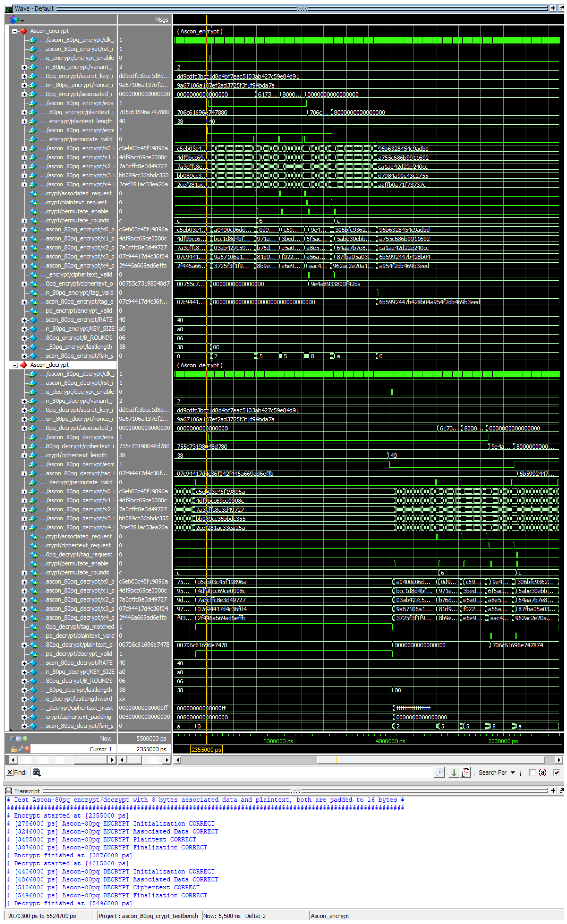The height and width of the screenshot is (924, 567).
Task: Click the plus zoom pane icon in Wave title bar
Action: (553, 8)
